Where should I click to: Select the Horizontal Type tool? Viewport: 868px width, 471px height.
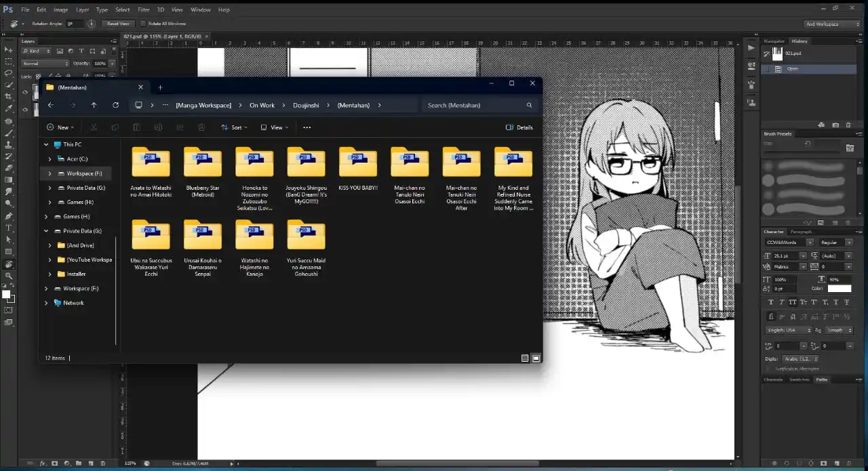pyautogui.click(x=9, y=228)
